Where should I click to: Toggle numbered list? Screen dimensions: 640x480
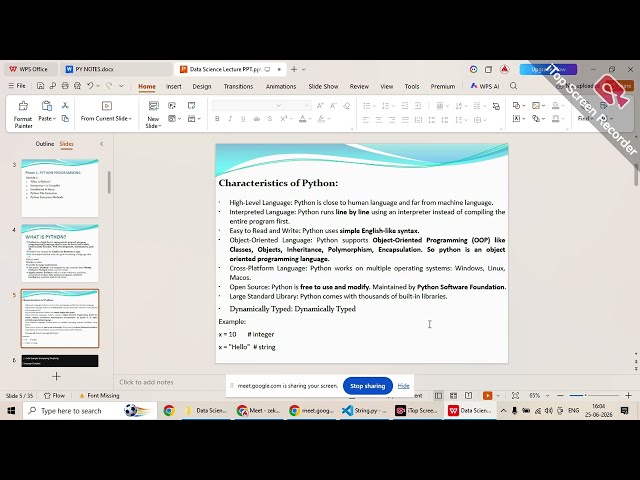coord(385,106)
